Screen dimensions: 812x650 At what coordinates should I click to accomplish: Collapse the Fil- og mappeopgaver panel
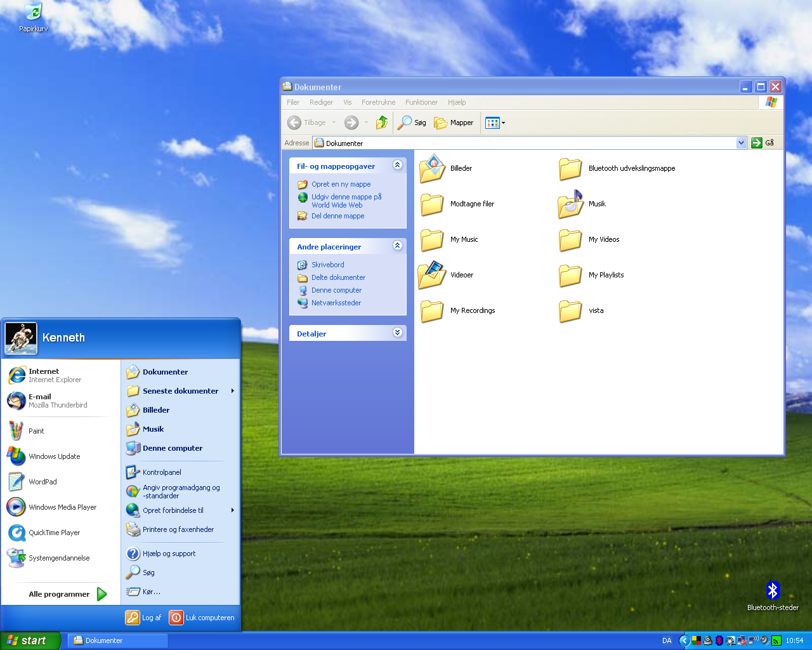coord(397,165)
